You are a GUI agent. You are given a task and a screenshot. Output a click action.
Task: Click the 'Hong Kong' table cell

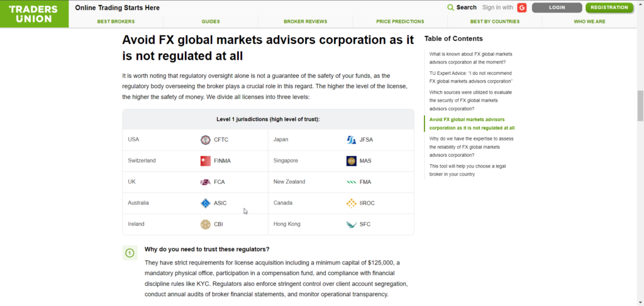tap(287, 224)
